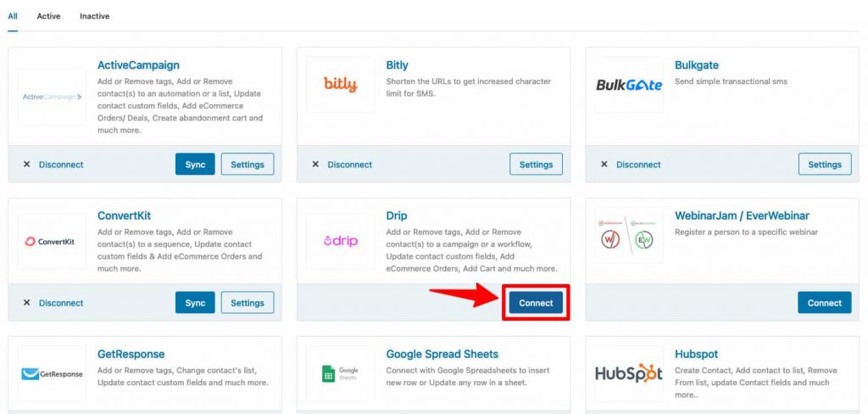Sync the ActiveCampaign integration
The image size is (868, 414).
[x=195, y=164]
